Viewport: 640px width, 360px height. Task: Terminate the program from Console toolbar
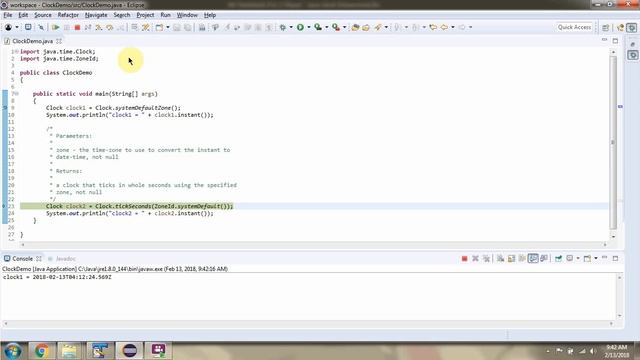click(x=464, y=258)
